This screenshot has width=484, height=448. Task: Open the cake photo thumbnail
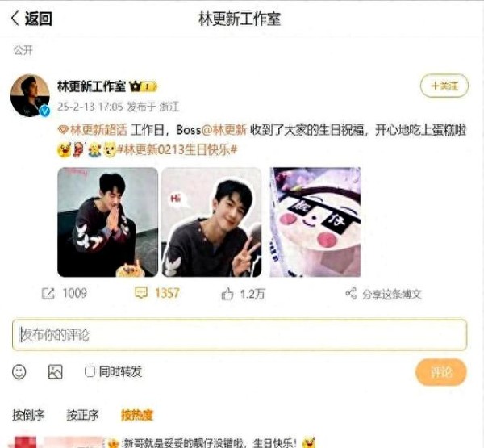click(315, 222)
